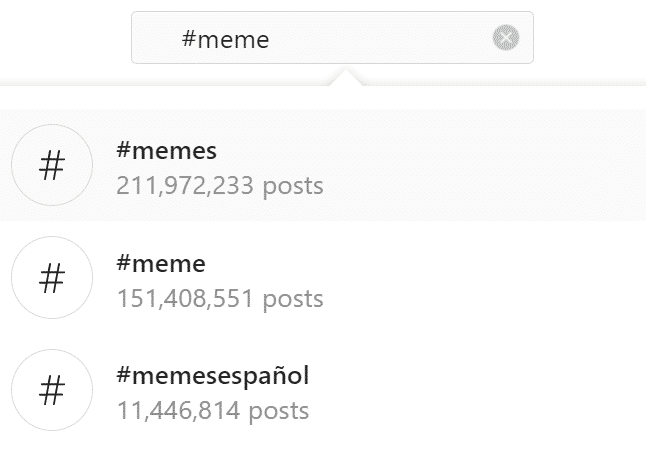Click the hash icon beside #meme result

[51, 277]
